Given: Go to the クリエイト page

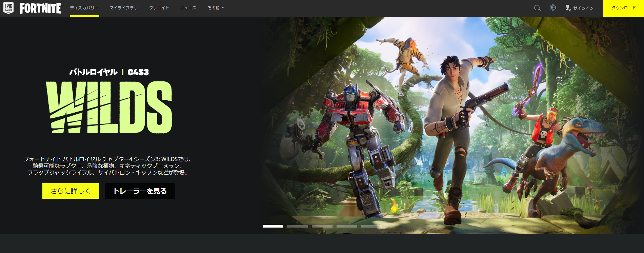Looking at the screenshot, I should pyautogui.click(x=159, y=8).
